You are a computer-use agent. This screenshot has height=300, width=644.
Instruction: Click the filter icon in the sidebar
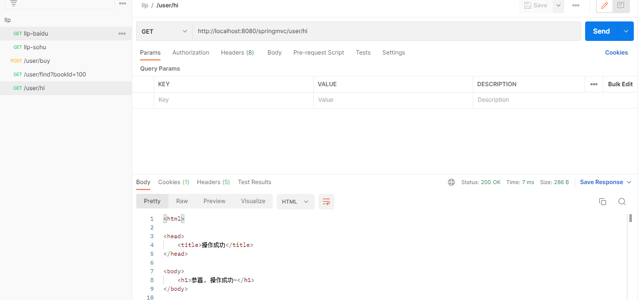point(14,3)
